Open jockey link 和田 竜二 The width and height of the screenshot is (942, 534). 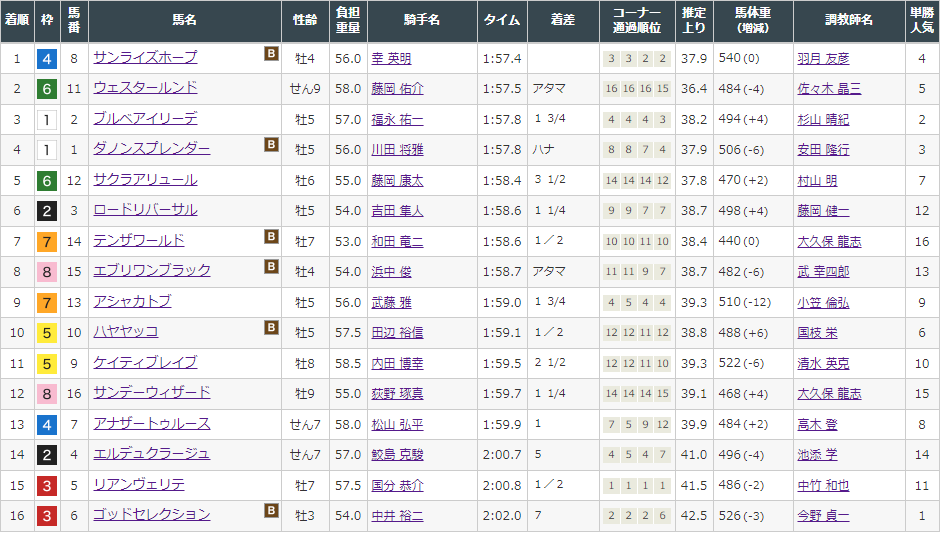point(397,241)
